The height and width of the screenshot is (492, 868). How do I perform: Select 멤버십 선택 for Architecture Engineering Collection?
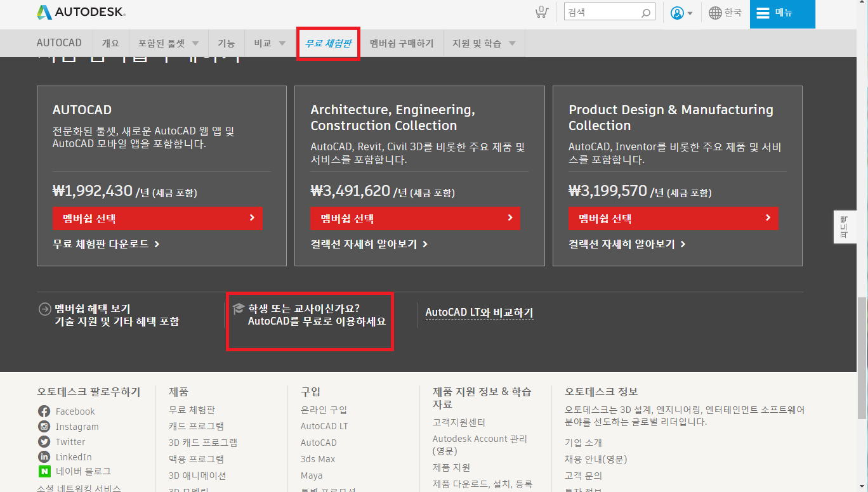point(415,218)
